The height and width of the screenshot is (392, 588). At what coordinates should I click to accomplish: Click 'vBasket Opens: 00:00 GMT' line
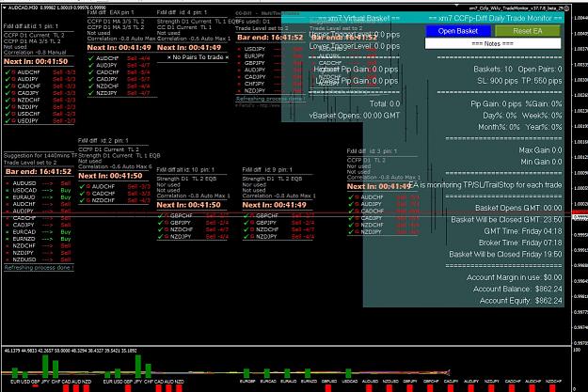355,116
